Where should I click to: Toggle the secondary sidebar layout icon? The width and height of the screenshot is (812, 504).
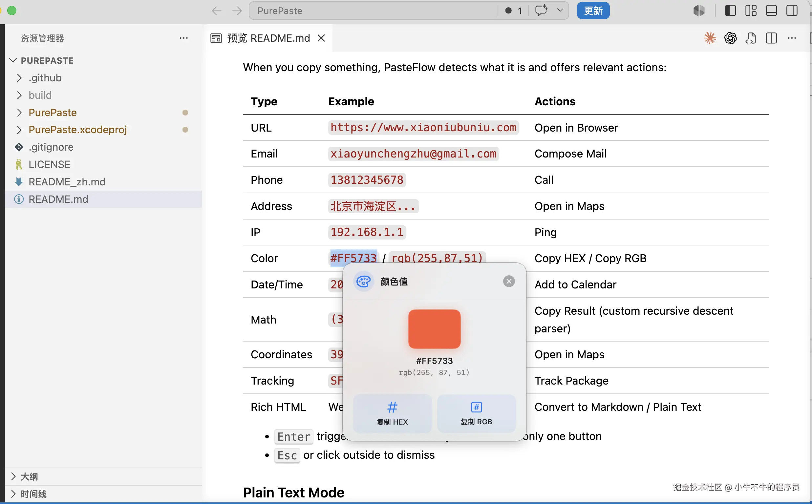click(x=792, y=11)
